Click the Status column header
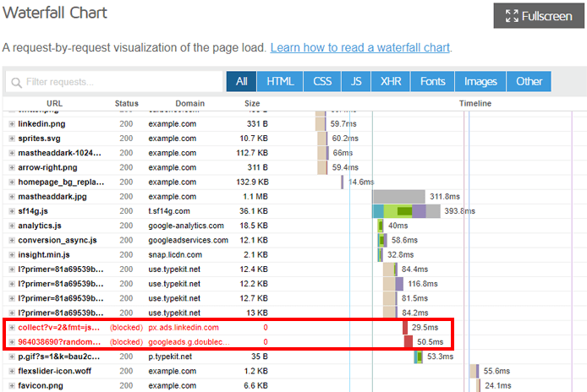Image resolution: width=587 pixels, height=392 pixels. click(127, 103)
